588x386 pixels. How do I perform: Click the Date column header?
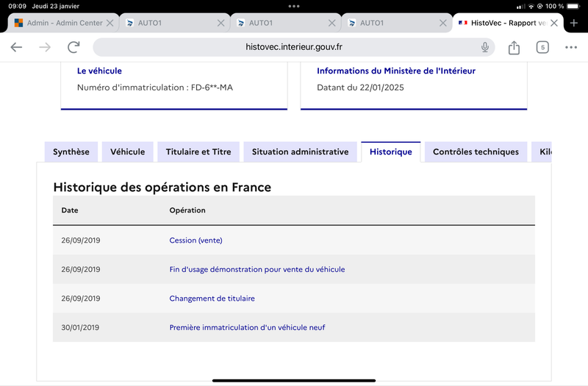pyautogui.click(x=70, y=210)
